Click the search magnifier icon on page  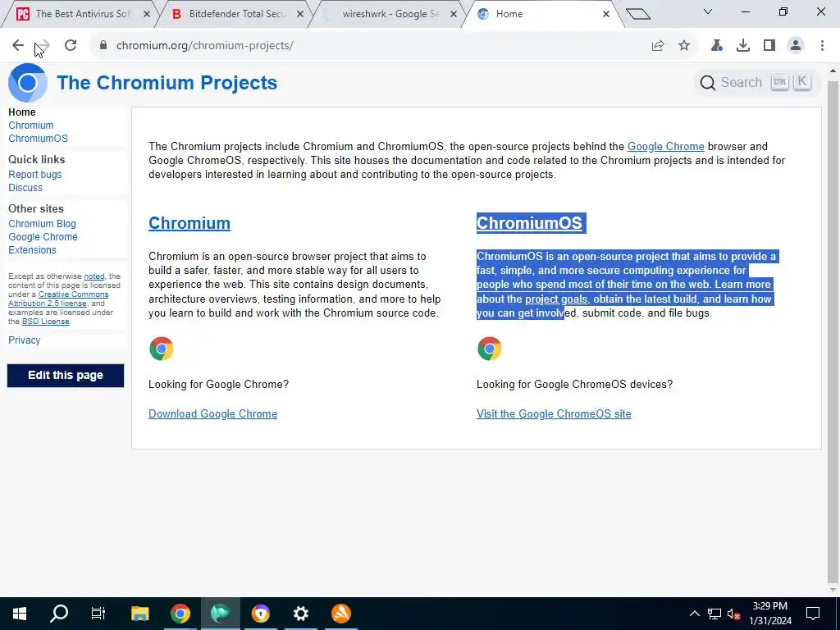(x=708, y=83)
